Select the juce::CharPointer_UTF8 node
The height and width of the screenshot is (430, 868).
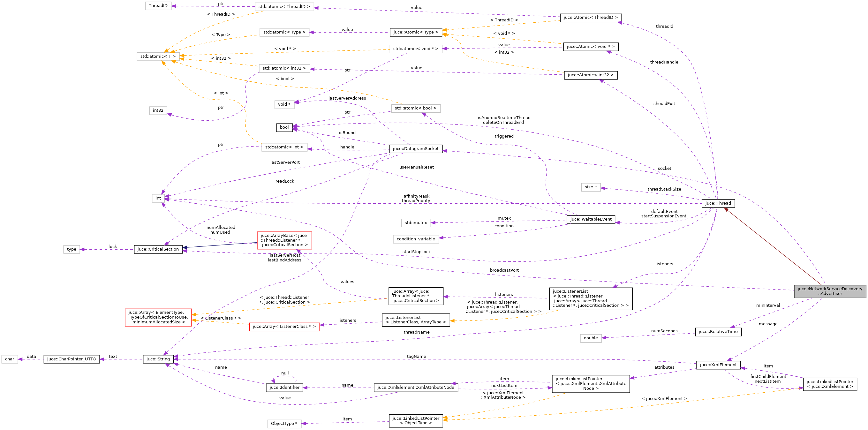(x=72, y=359)
